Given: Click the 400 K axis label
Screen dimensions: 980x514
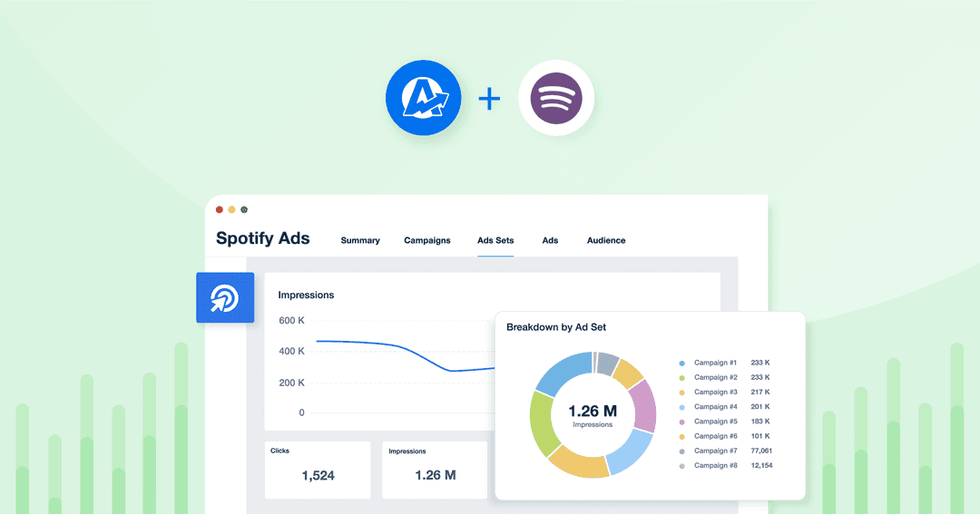Looking at the screenshot, I should tap(292, 351).
